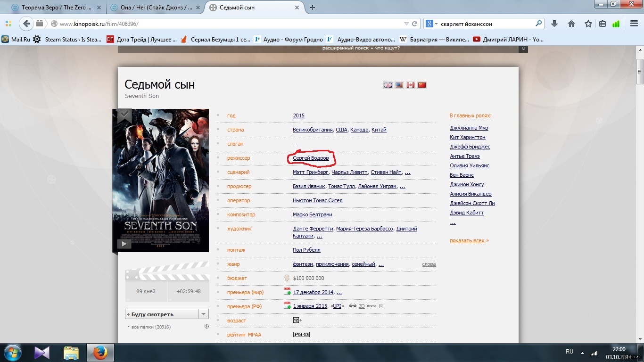Click calendar icon beside world premiere date
Viewport: 644px width, 362px height.
coord(287,292)
